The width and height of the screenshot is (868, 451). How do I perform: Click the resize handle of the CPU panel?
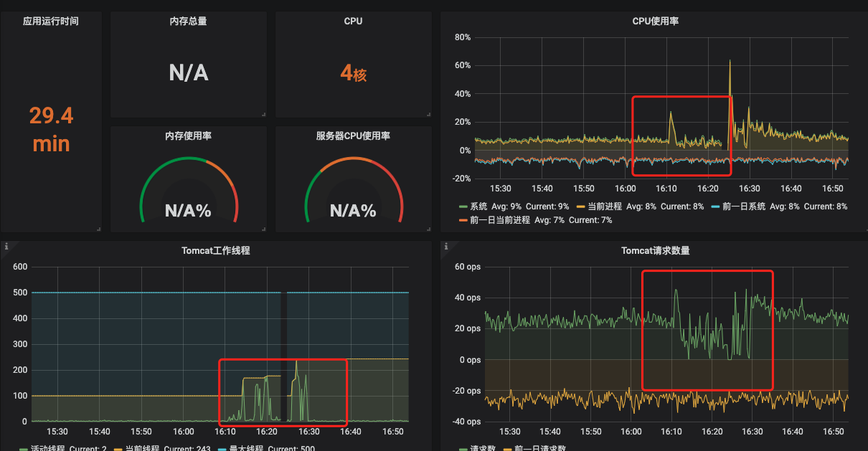pyautogui.click(x=428, y=115)
